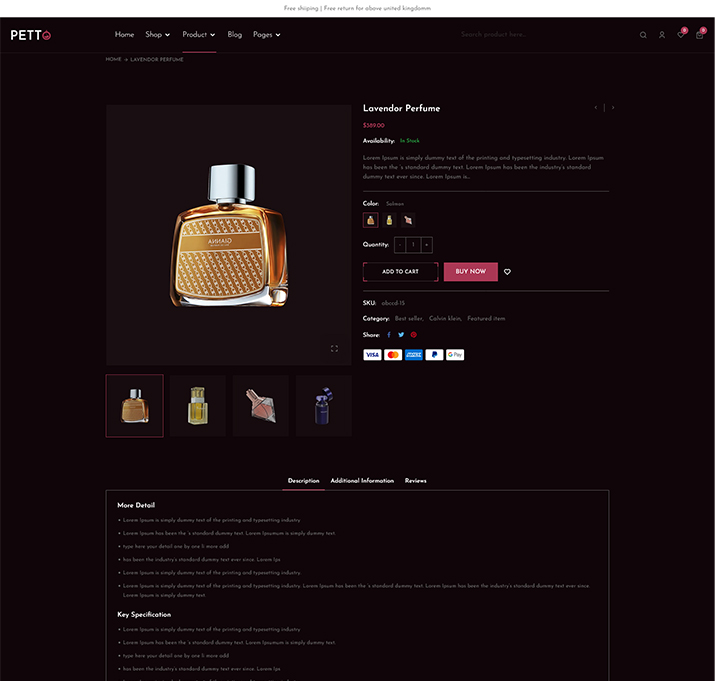The width and height of the screenshot is (715, 681).
Task: Open the user account icon
Action: pyautogui.click(x=662, y=35)
